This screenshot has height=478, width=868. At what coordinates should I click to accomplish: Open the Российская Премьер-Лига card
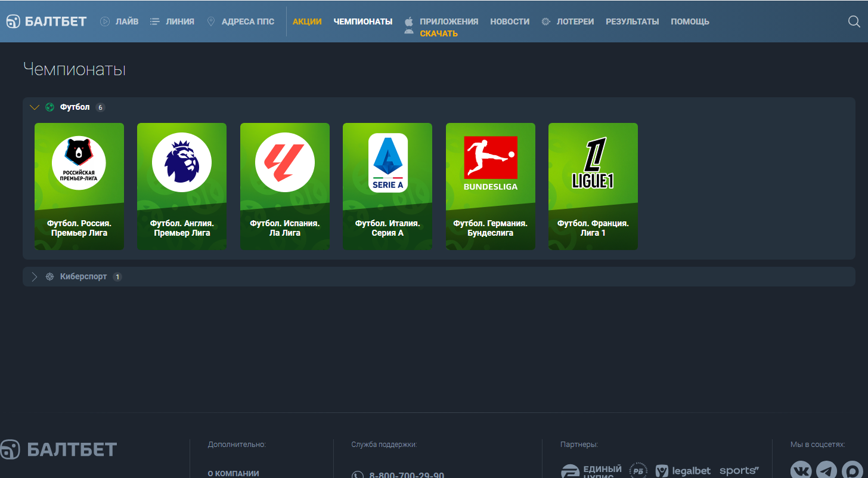click(x=79, y=187)
